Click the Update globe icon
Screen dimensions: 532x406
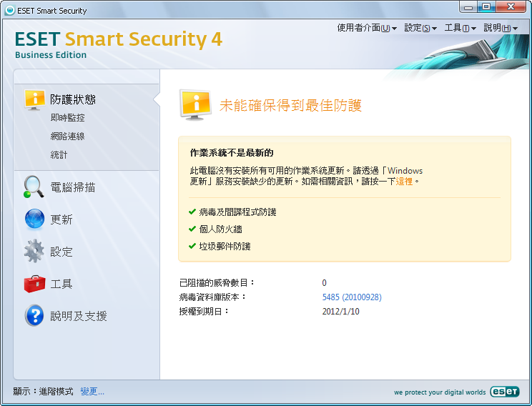click(34, 219)
